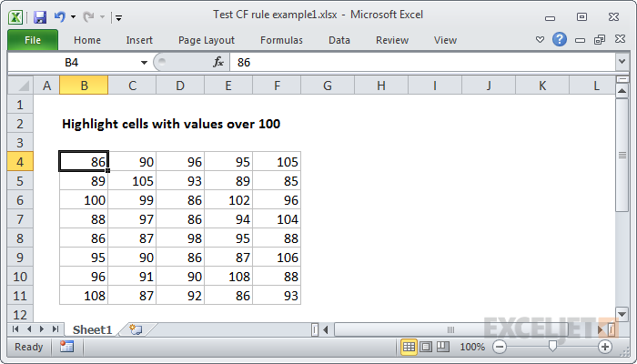Select cell B11 containing 108
This screenshot has width=637, height=364.
(x=84, y=296)
